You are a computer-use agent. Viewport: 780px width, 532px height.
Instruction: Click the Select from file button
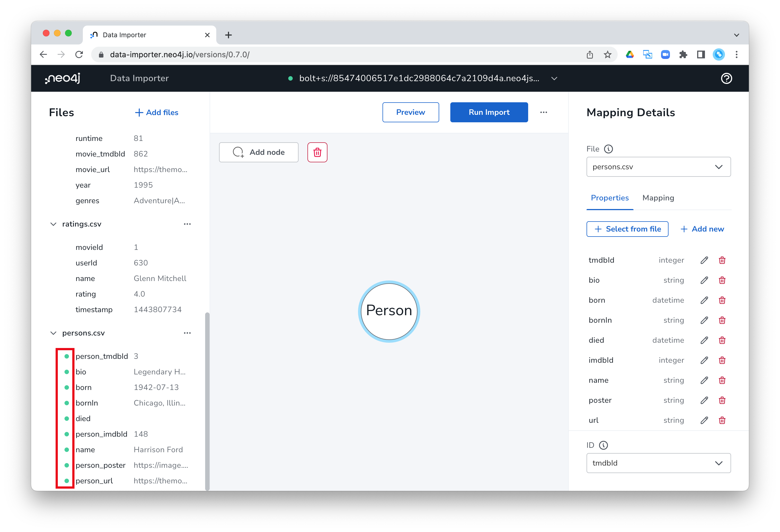627,229
